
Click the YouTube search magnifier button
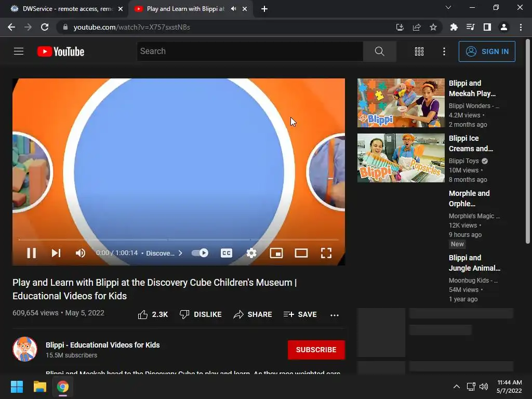[x=379, y=51]
